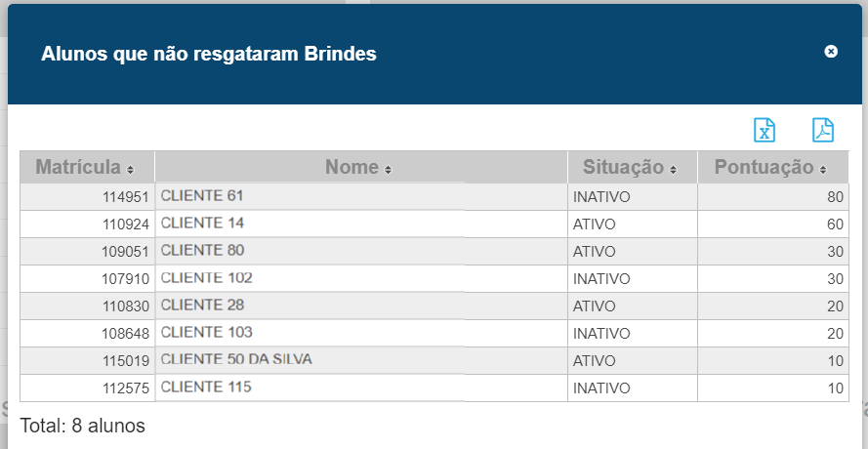Click the Situação column header
Image resolution: width=868 pixels, height=449 pixels.
pos(623,167)
